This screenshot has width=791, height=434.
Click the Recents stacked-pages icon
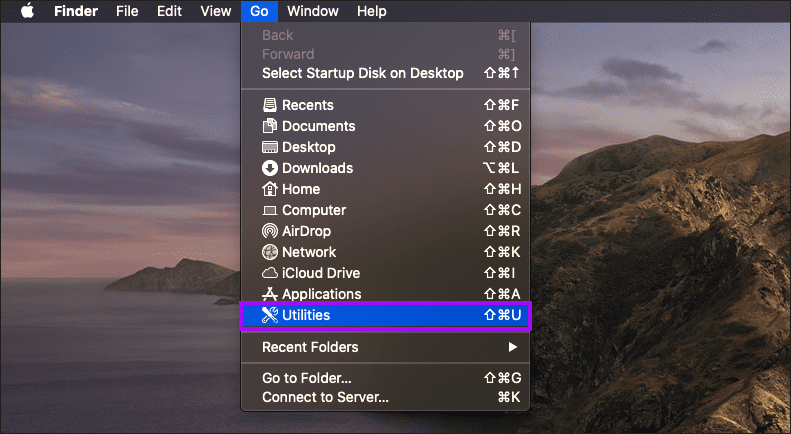pyautogui.click(x=270, y=105)
